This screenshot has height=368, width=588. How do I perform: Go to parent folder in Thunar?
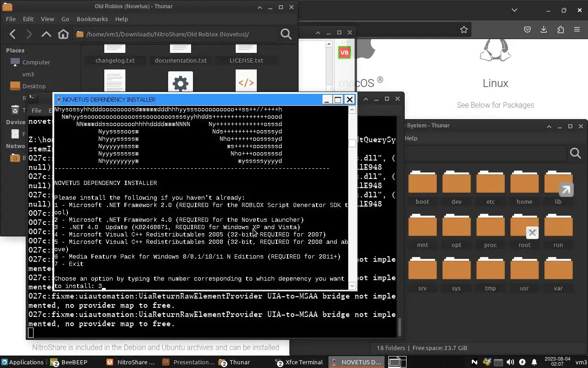pos(46,34)
